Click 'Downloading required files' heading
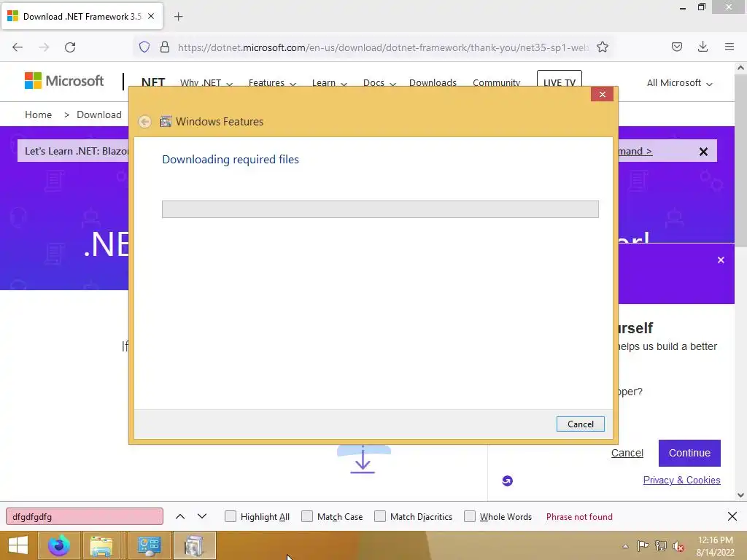Screen dimensions: 747x560 231,160
